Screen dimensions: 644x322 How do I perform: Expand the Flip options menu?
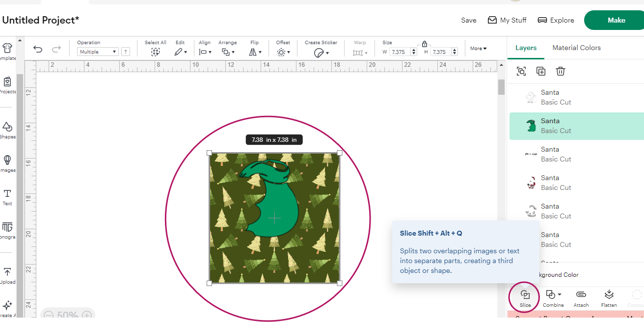(255, 52)
